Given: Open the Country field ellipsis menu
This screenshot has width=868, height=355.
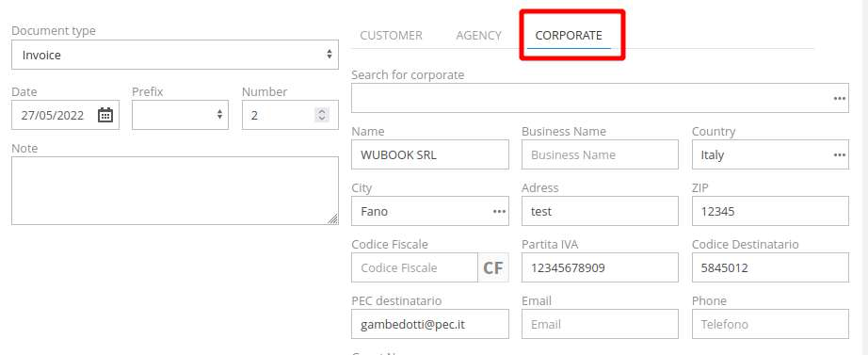Looking at the screenshot, I should click(x=839, y=155).
